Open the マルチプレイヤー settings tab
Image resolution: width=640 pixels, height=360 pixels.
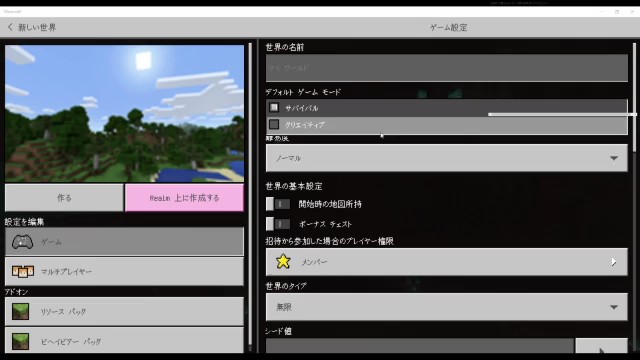(x=124, y=271)
